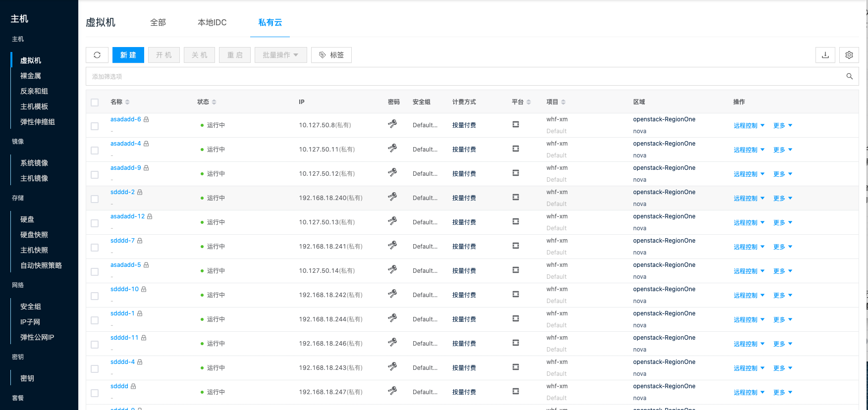Sort by project column arrows

(x=563, y=102)
